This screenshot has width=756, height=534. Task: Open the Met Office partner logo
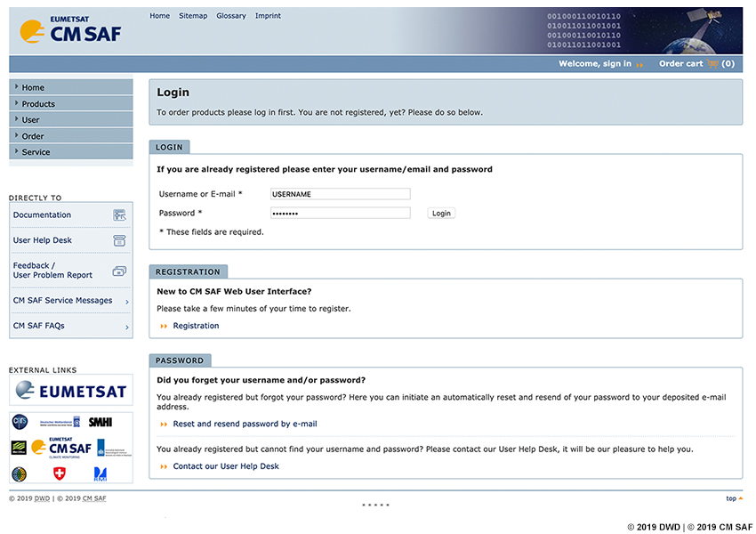19,448
